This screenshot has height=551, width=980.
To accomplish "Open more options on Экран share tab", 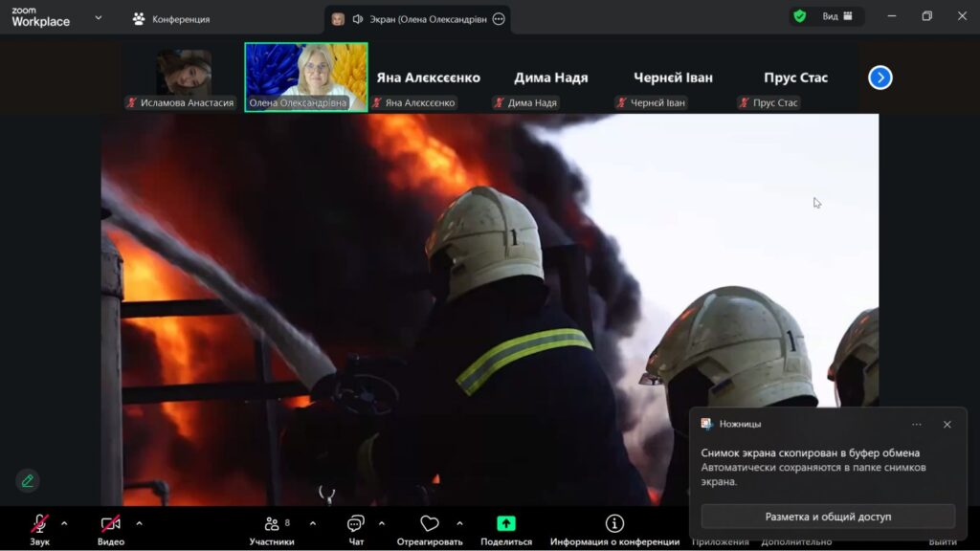I will (x=499, y=19).
